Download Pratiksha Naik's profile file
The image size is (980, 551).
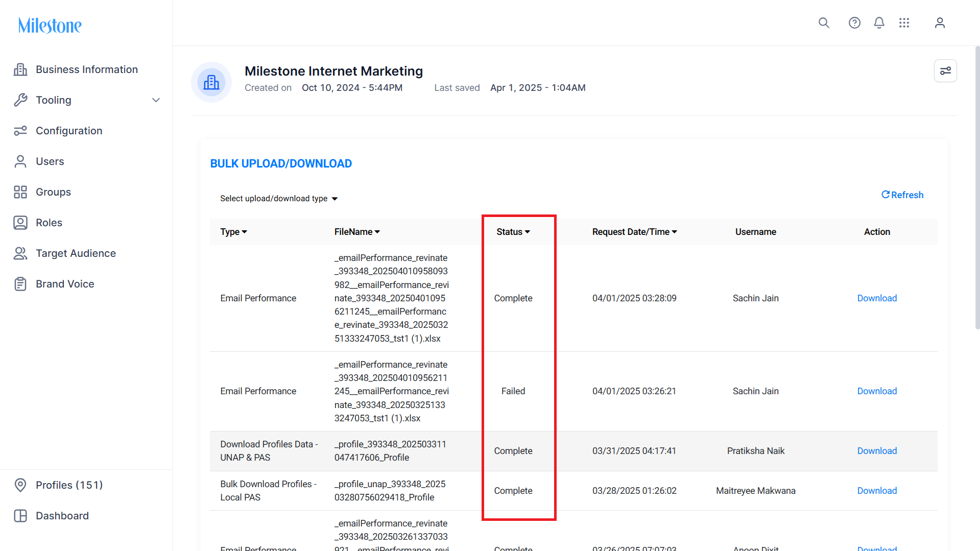877,451
